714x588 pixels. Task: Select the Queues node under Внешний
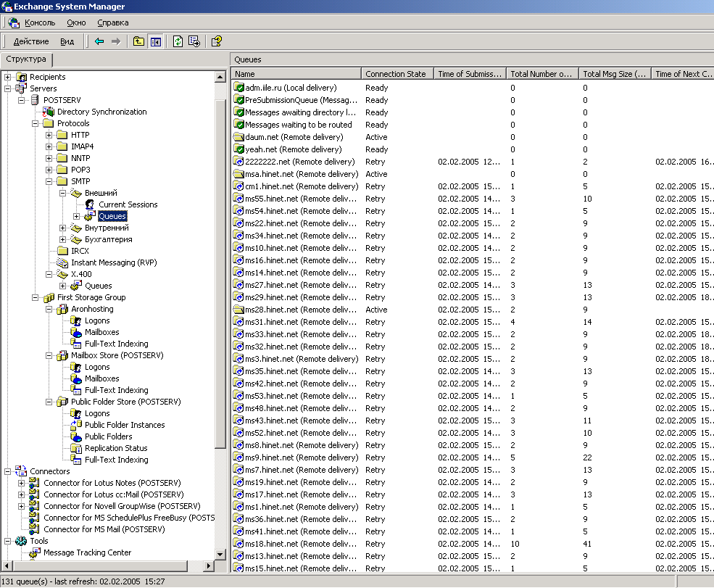(112, 216)
